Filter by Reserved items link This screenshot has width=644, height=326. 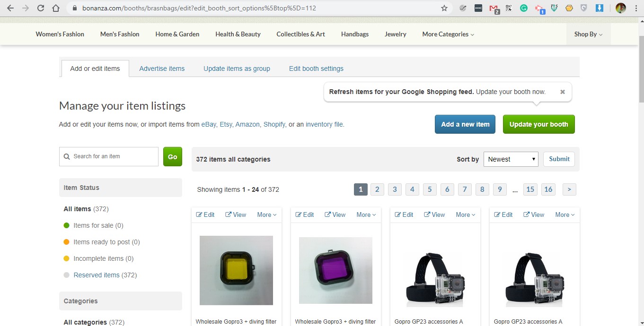point(97,275)
